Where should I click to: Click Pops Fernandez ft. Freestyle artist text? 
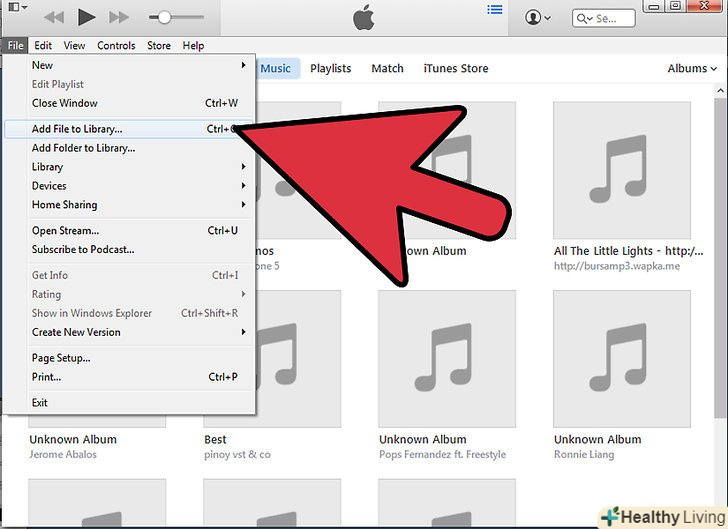442,454
